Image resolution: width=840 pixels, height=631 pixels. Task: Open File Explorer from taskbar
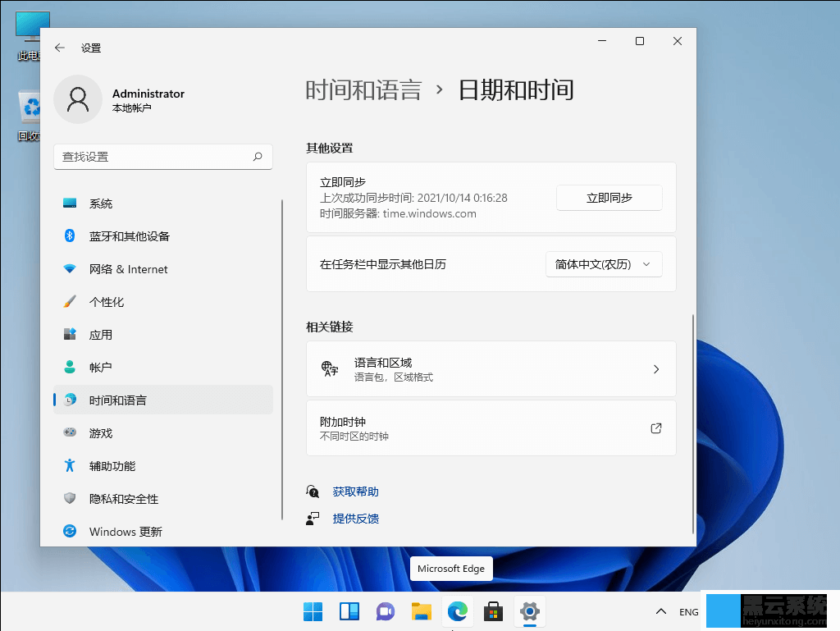(x=421, y=611)
